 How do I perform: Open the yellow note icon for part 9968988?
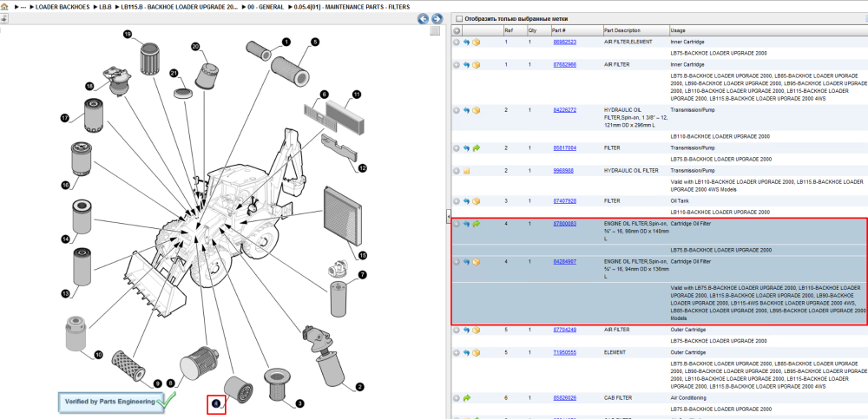tap(466, 171)
